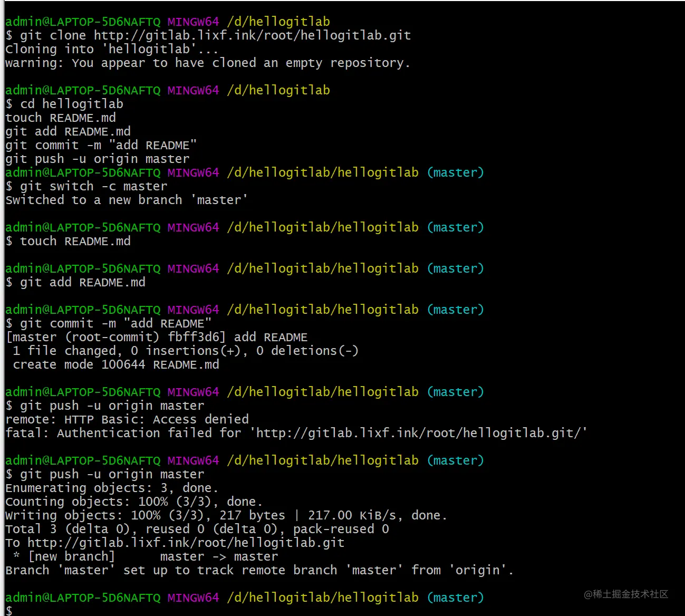Viewport: 685px width, 616px height.
Task: Click the empty repository warning line
Action: [208, 63]
